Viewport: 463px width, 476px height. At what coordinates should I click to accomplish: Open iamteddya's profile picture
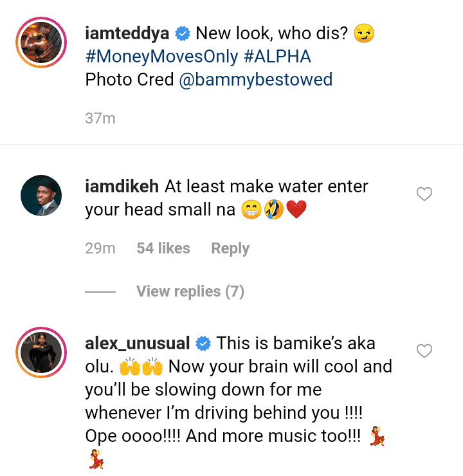41,44
